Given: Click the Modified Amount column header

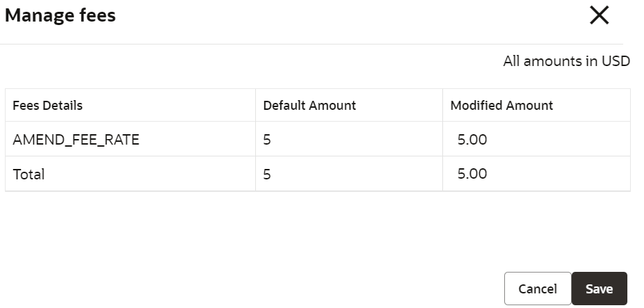Looking at the screenshot, I should [501, 106].
